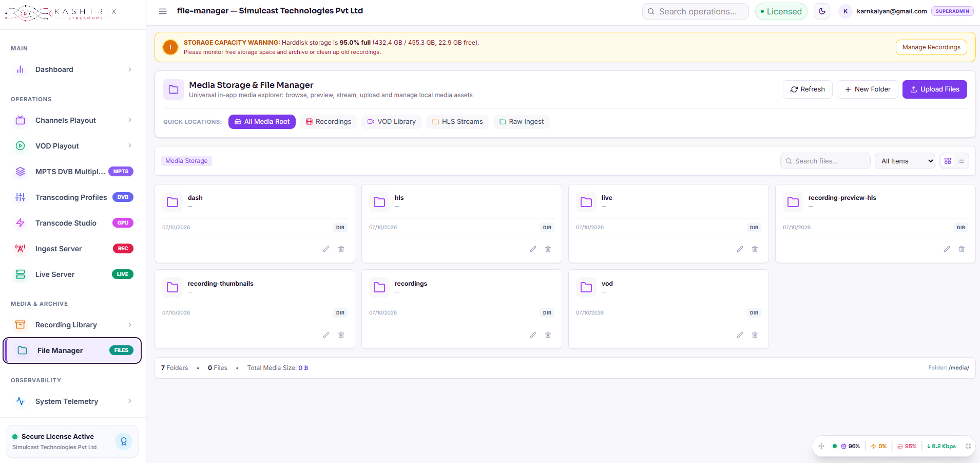
Task: Select All Media Root quick location
Action: 262,122
